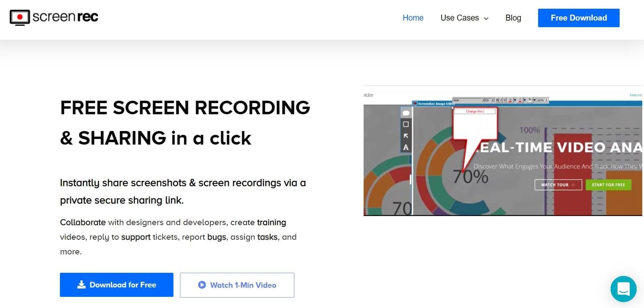Click the Free Download header button
Image resolution: width=644 pixels, height=308 pixels.
coord(579,18)
